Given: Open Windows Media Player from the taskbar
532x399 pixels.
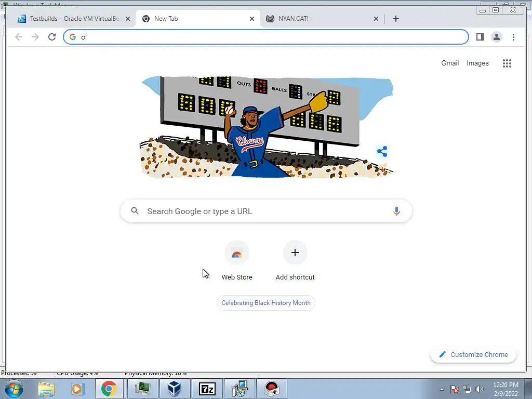Looking at the screenshot, I should pyautogui.click(x=77, y=389).
